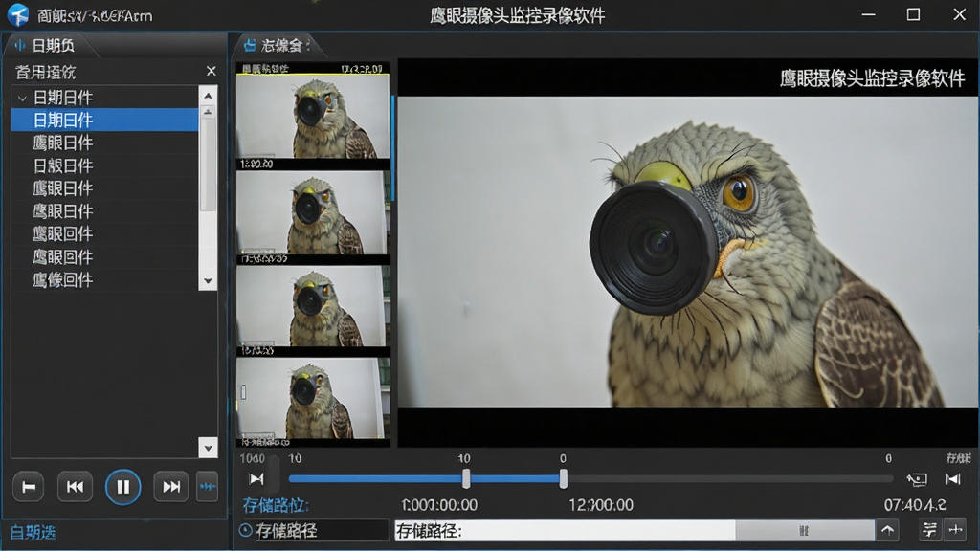Click the first-frame button left of rewind

[28, 487]
